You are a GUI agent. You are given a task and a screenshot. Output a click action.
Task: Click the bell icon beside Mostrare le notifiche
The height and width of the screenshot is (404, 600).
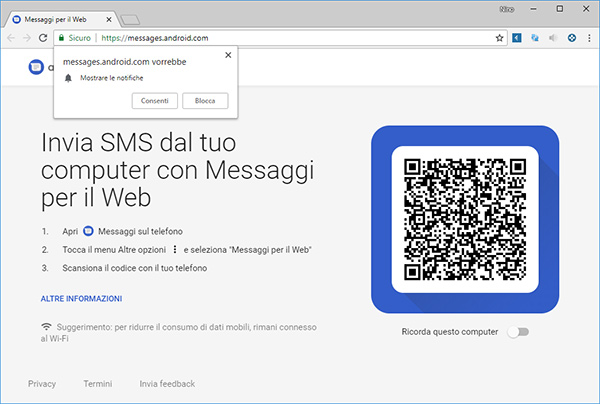click(68, 78)
